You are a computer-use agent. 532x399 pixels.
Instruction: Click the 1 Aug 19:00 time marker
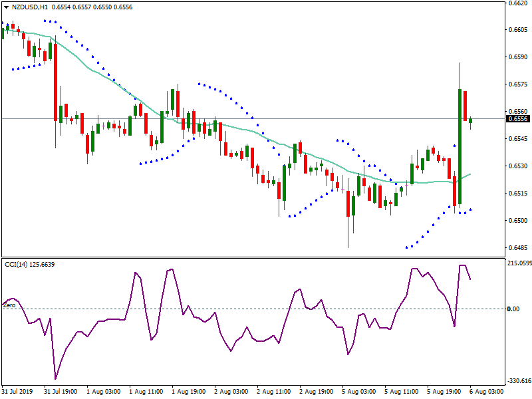(190, 392)
